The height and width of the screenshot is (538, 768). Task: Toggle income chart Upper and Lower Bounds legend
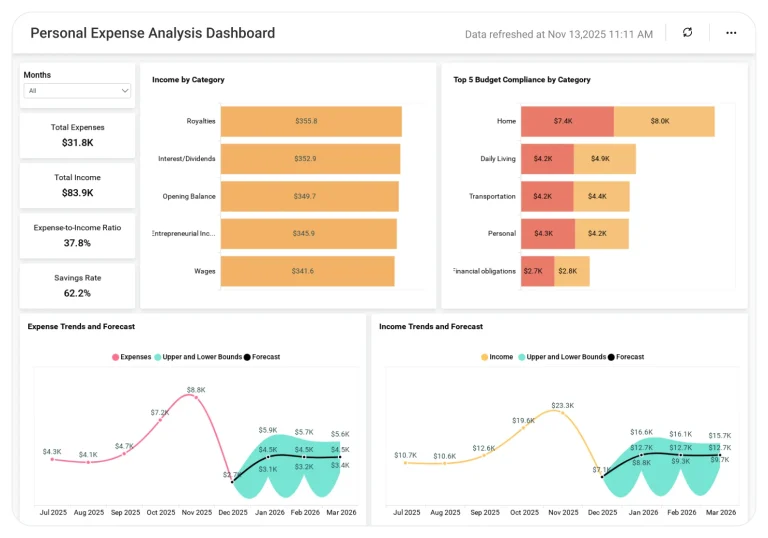(562, 357)
